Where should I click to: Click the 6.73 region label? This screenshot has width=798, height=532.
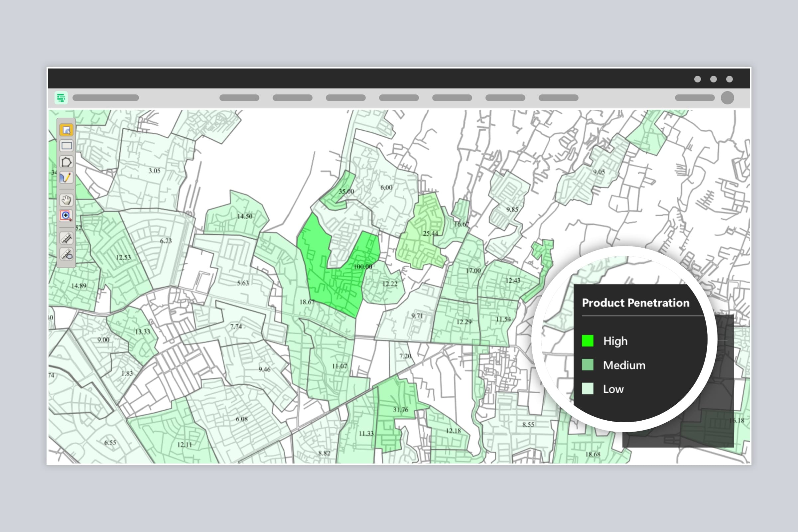166,241
